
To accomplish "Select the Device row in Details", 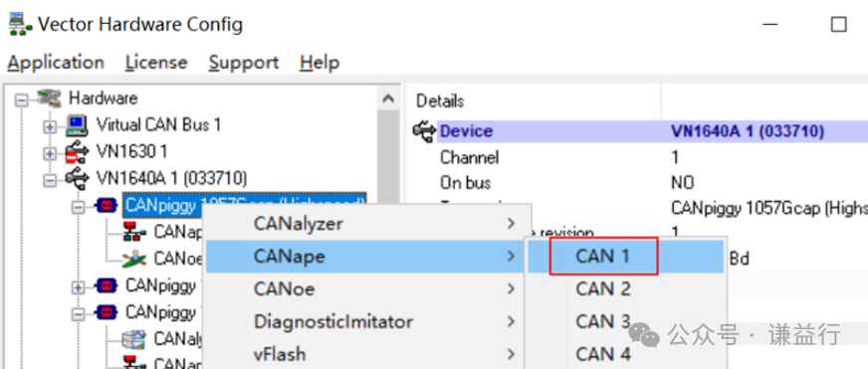I will (x=652, y=131).
